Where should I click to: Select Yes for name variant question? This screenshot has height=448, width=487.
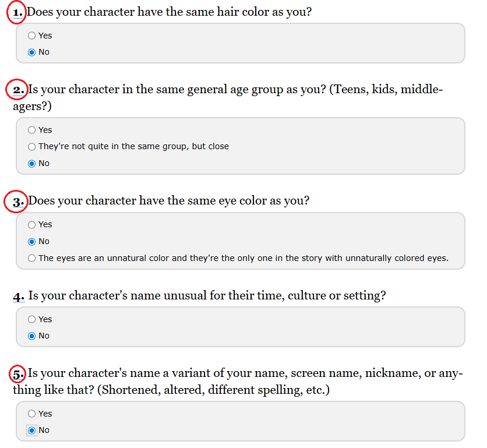pyautogui.click(x=31, y=414)
